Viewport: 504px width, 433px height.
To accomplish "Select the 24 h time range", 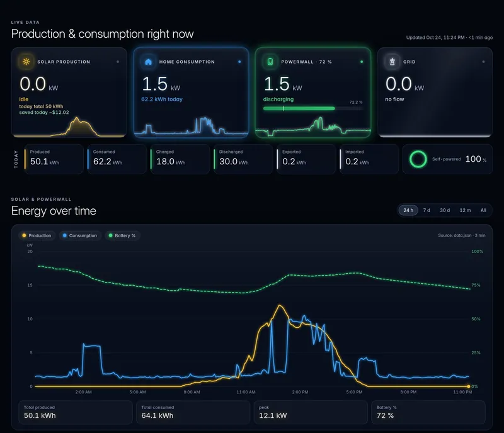I will 408,210.
